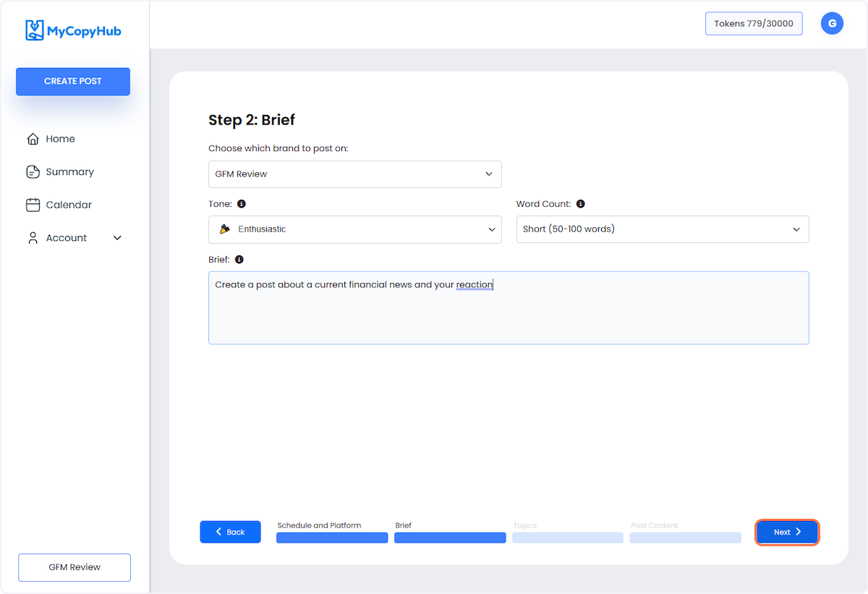This screenshot has height=594, width=868.
Task: Click the Enthusiastic party popper emoji
Action: (225, 229)
